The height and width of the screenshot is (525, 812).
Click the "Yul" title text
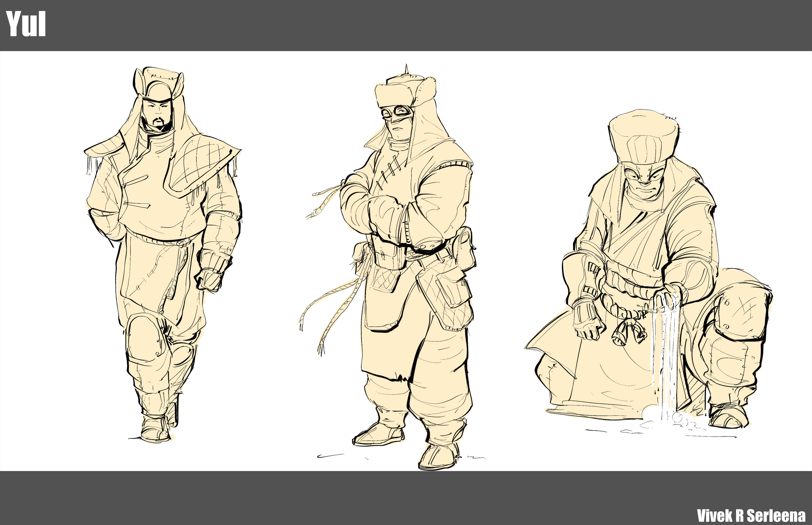click(26, 24)
